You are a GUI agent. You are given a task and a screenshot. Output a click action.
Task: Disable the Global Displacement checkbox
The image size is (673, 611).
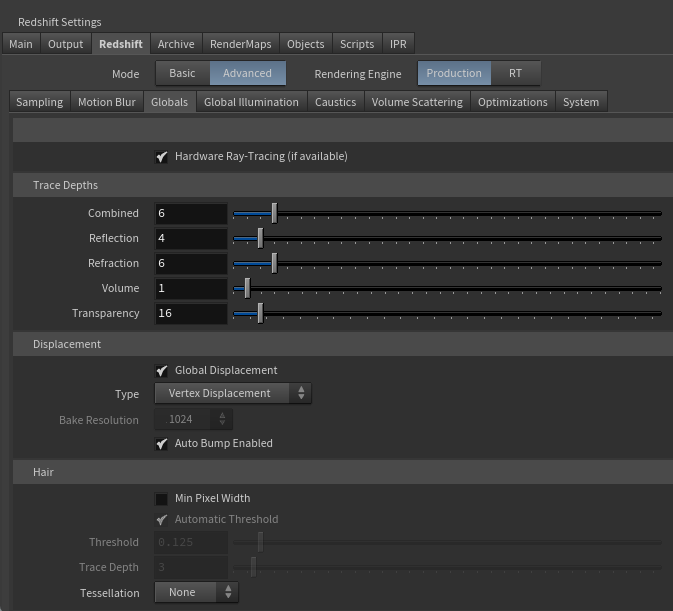162,371
